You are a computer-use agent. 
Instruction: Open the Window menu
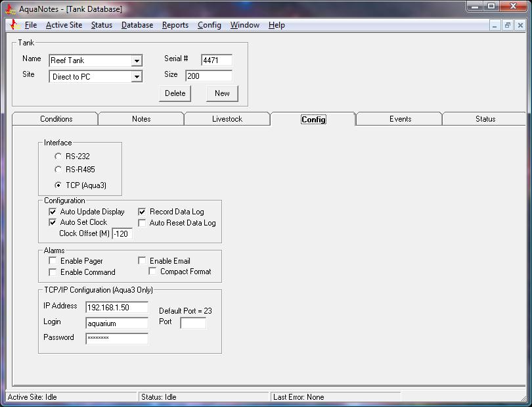(244, 25)
